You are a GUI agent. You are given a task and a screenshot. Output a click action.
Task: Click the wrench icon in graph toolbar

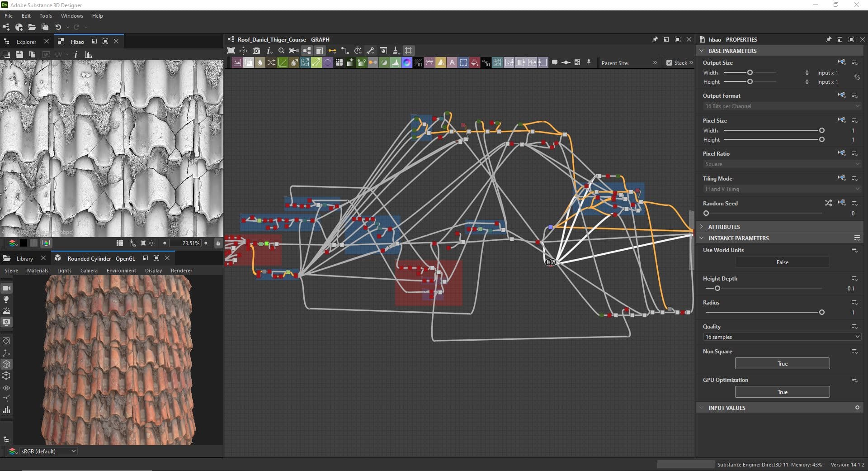pyautogui.click(x=370, y=51)
